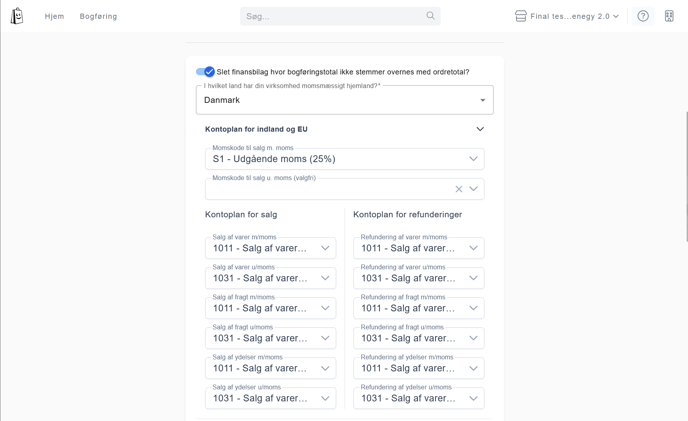Click the shopping bag app logo
The height and width of the screenshot is (421, 688).
(x=17, y=16)
